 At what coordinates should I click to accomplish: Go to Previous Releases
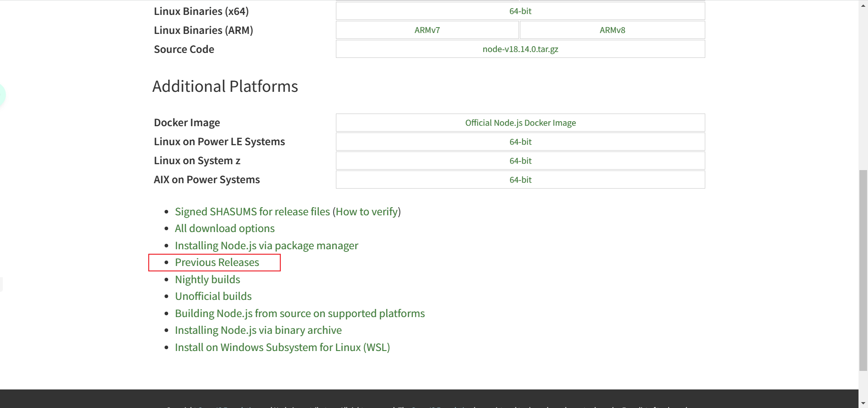[217, 262]
